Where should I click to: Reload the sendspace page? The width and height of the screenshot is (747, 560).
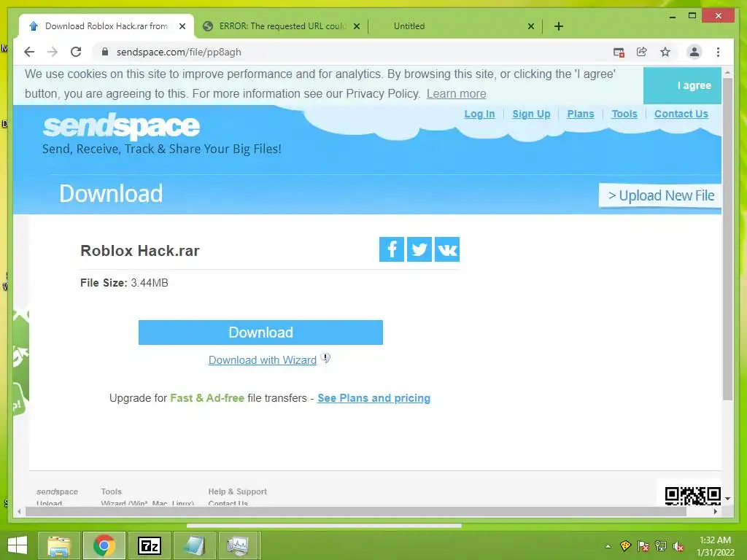pyautogui.click(x=76, y=52)
